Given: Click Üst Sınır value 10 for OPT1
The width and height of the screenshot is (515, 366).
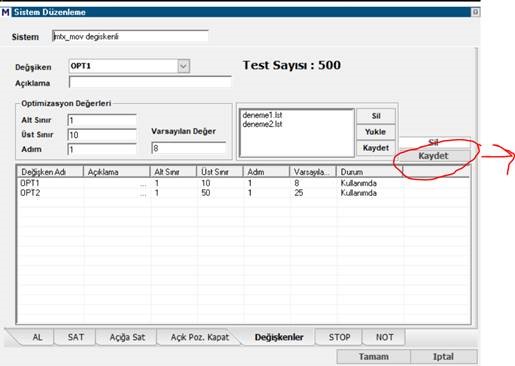Looking at the screenshot, I should pos(206,183).
